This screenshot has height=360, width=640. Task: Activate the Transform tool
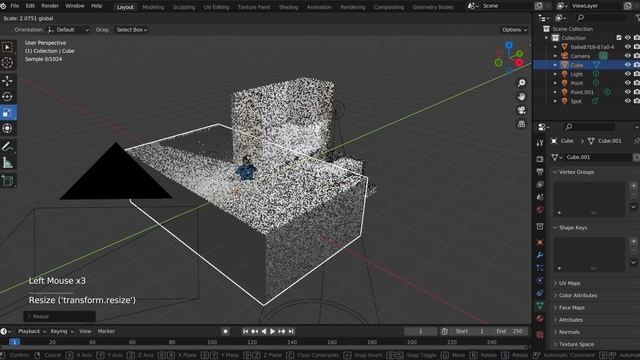coord(7,128)
